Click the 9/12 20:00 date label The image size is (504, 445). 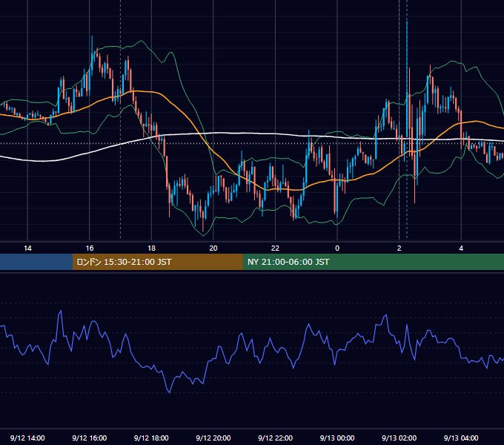point(213,438)
